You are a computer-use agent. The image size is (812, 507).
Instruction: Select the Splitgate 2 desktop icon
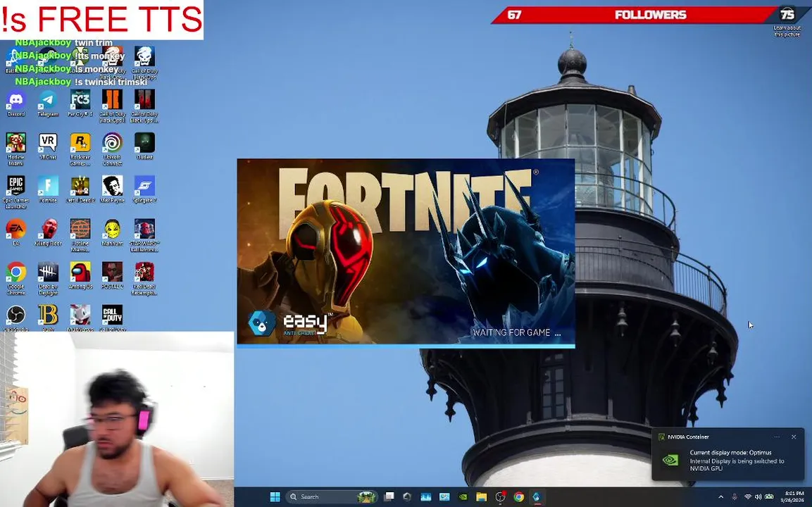point(144,189)
